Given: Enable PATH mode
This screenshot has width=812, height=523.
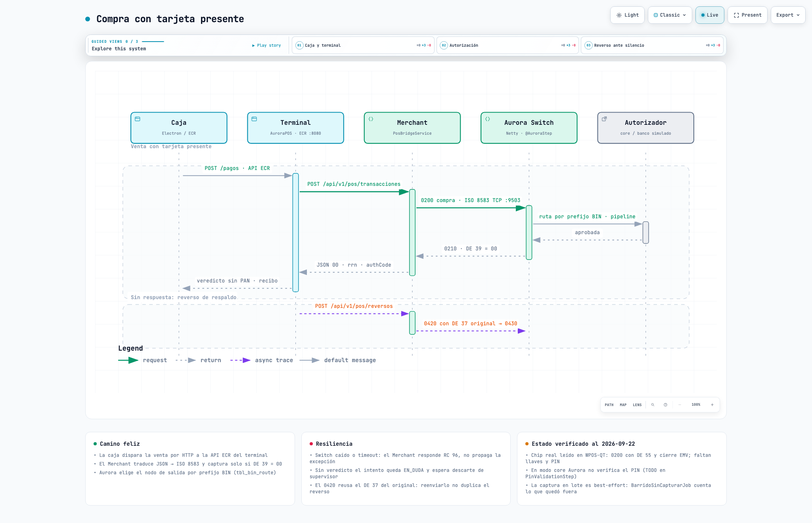Looking at the screenshot, I should [x=609, y=405].
